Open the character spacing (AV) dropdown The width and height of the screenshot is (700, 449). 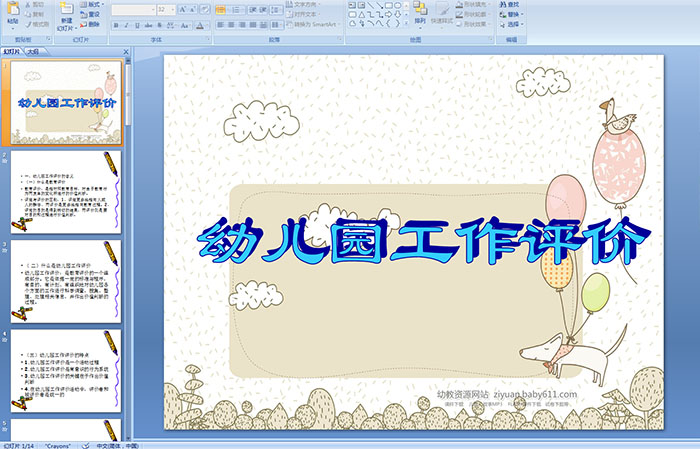[x=171, y=25]
